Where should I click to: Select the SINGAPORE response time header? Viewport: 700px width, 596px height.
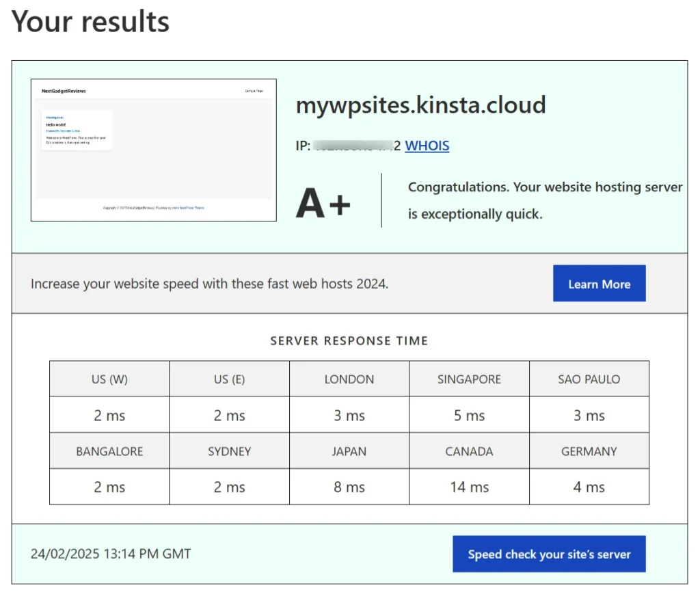click(469, 379)
